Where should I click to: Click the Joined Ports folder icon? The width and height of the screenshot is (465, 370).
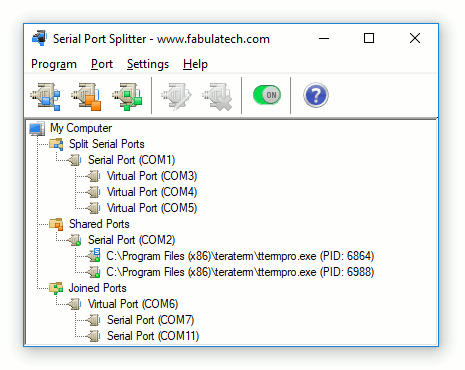click(56, 288)
